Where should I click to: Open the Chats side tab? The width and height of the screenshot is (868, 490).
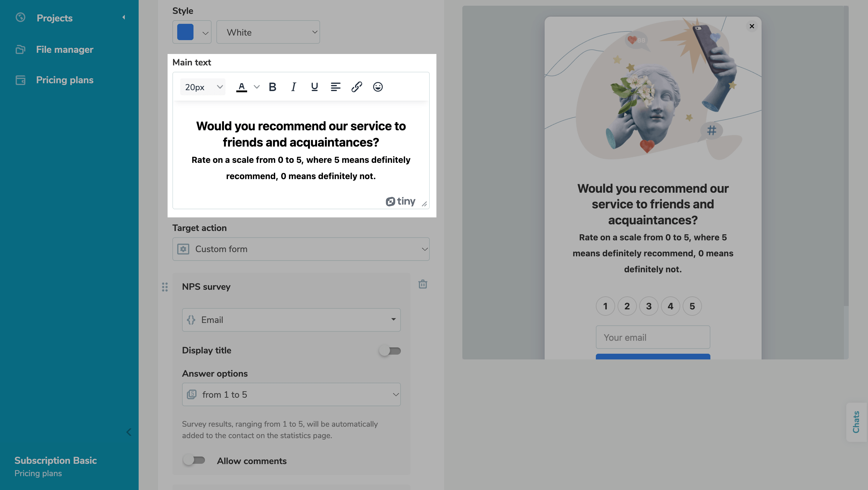pos(856,422)
